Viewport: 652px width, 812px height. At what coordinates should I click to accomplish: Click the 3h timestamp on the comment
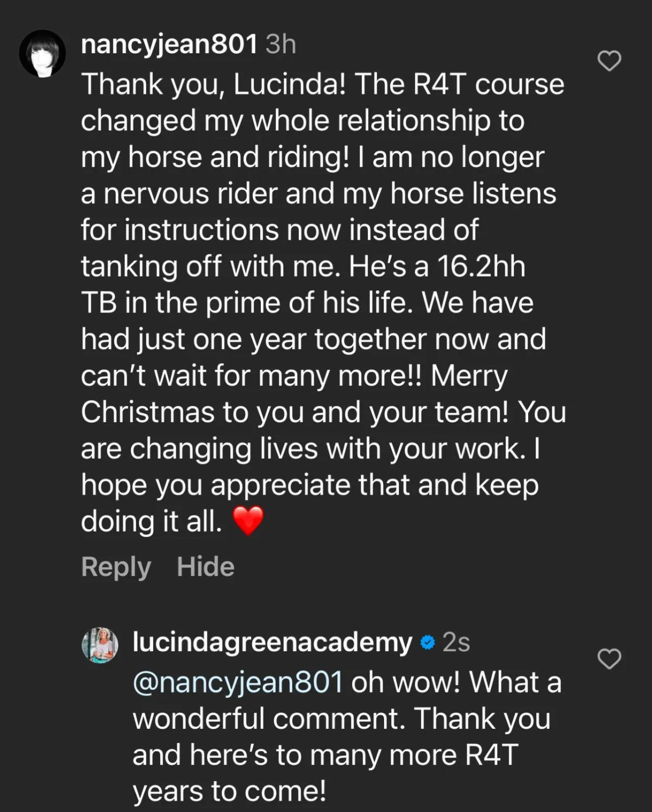coord(281,45)
